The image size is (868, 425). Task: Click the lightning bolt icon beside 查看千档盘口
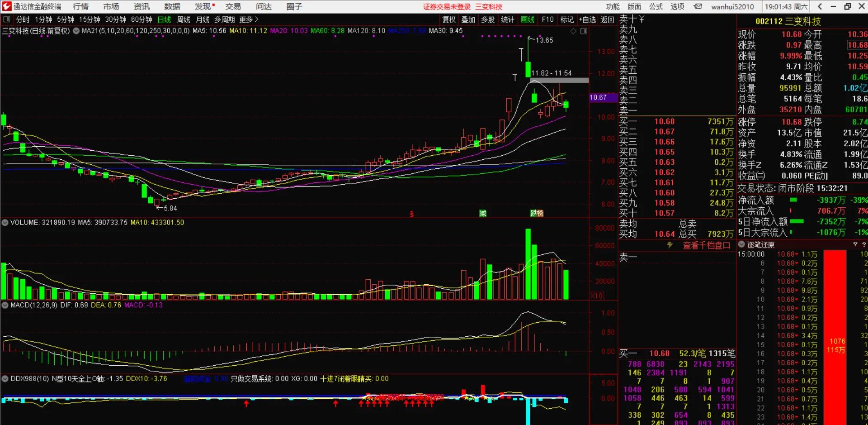(670, 245)
